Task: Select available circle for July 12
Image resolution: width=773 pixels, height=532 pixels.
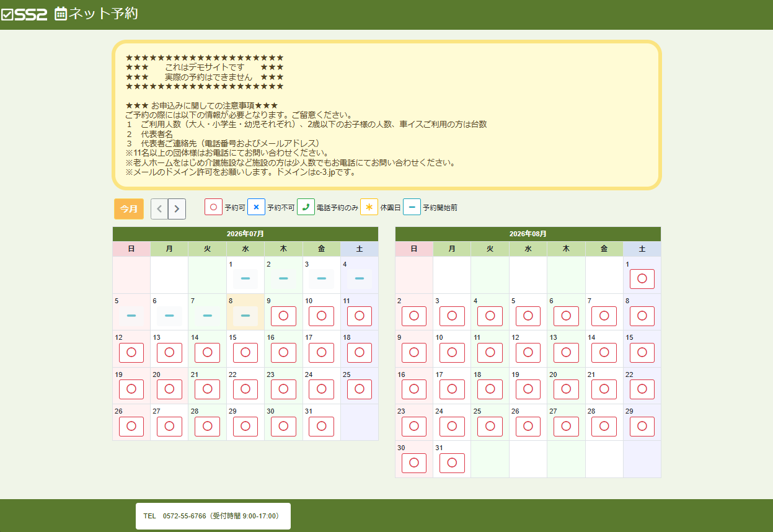Action: [x=131, y=352]
